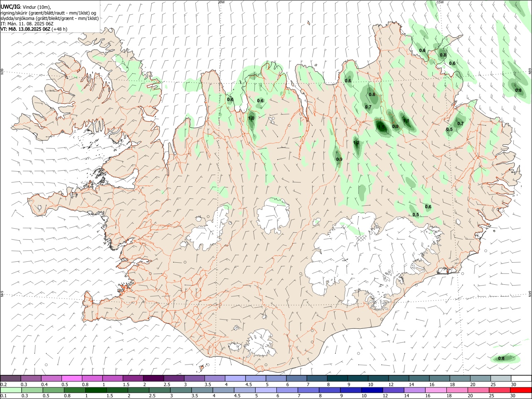Viewport: 532px width, 399px height.
Task: Click the 'UWC/IG: Vindur (10m)' title text
Action: 26,7
